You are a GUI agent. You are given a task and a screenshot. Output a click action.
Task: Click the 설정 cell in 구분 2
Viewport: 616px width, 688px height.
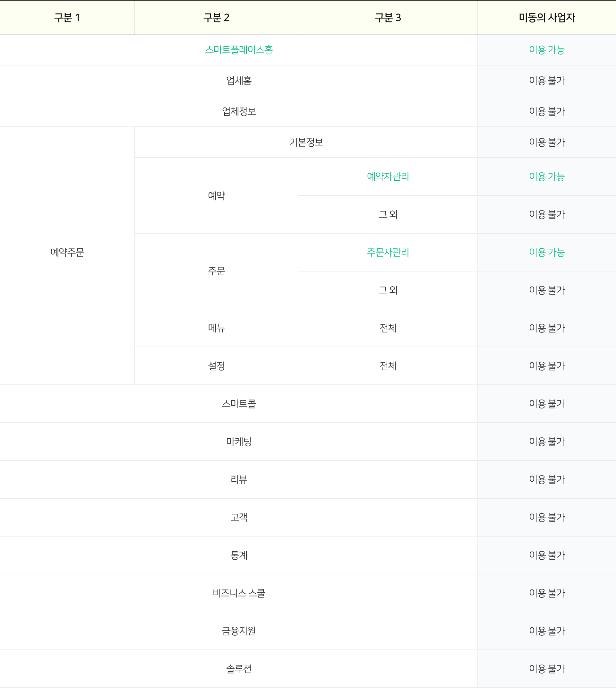[x=216, y=366]
